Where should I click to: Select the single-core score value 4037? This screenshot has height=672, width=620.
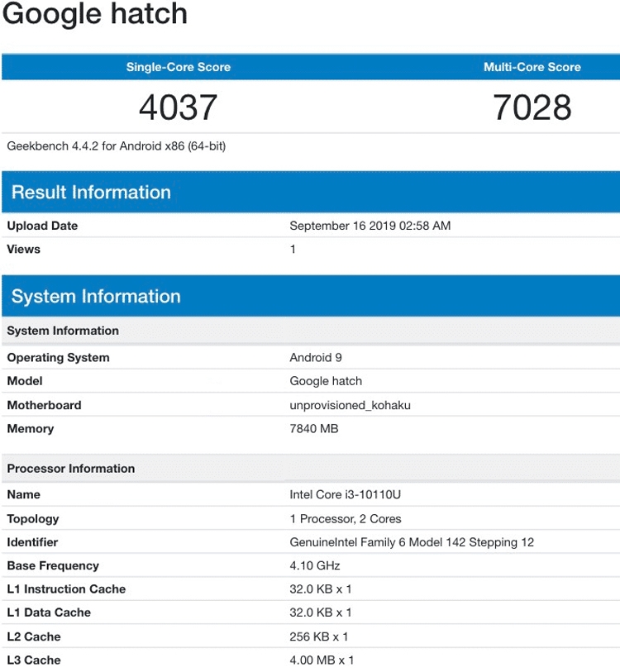(178, 107)
